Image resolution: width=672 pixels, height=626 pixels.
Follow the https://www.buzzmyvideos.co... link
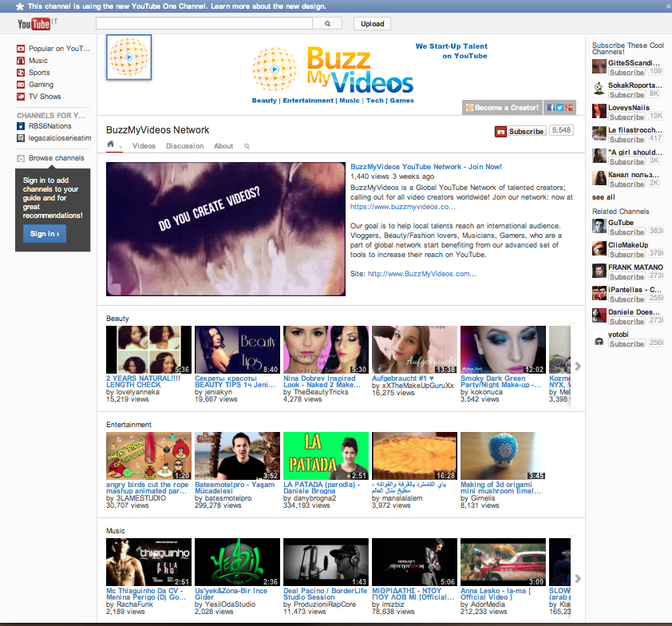pyautogui.click(x=402, y=207)
